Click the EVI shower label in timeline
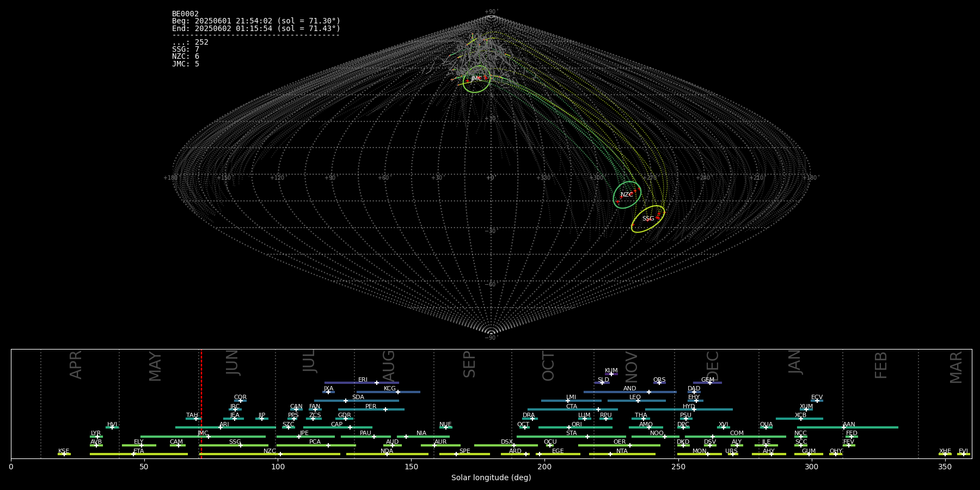This screenshot has width=980, height=490. (963, 451)
